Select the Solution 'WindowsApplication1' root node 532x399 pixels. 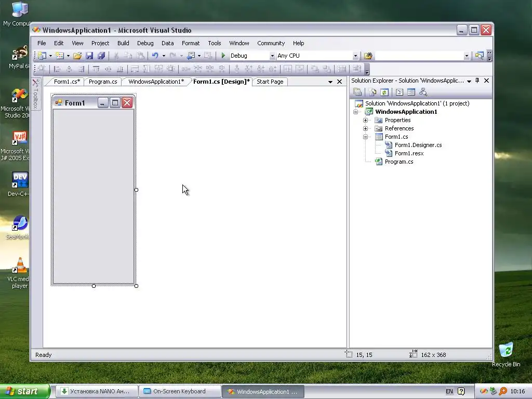coord(417,103)
